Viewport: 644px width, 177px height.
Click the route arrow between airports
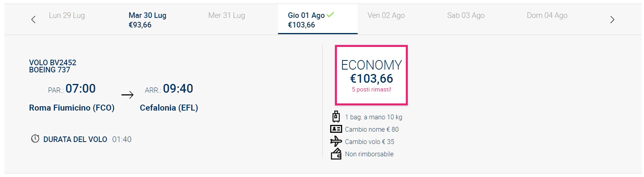click(127, 95)
